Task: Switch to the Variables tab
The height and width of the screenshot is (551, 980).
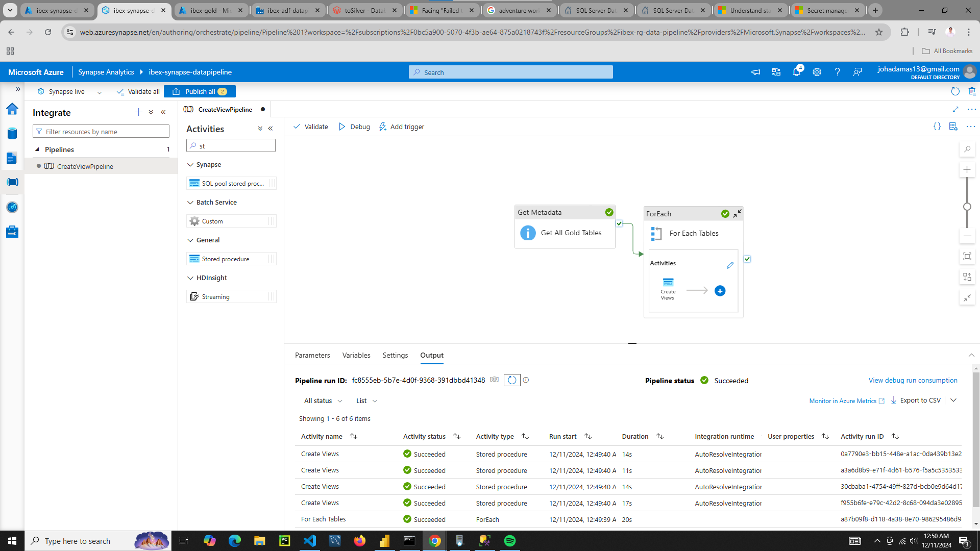Action: tap(356, 355)
